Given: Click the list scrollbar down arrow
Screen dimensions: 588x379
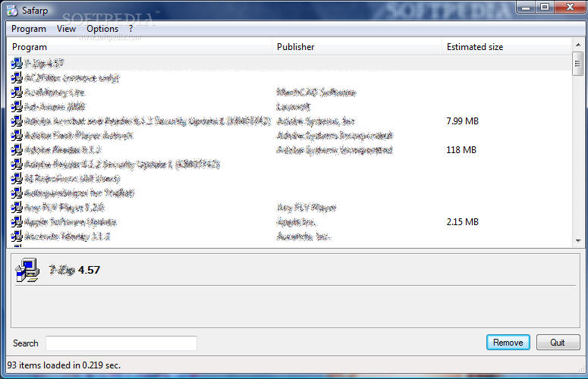Looking at the screenshot, I should [x=578, y=240].
